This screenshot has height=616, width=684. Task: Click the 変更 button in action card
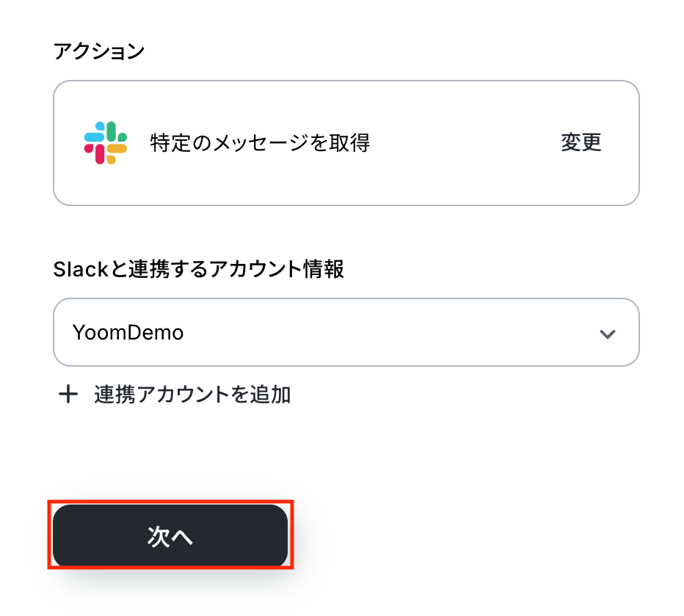pyautogui.click(x=581, y=142)
